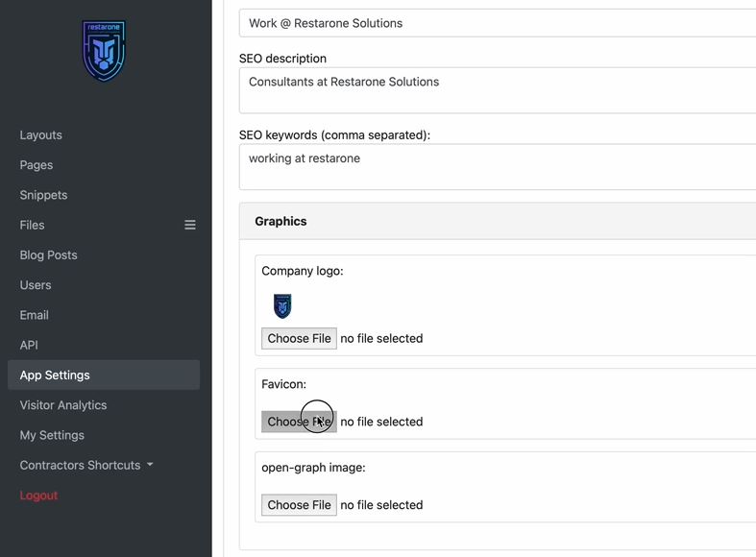Click 'no file selected' beside open-graph image

(381, 505)
